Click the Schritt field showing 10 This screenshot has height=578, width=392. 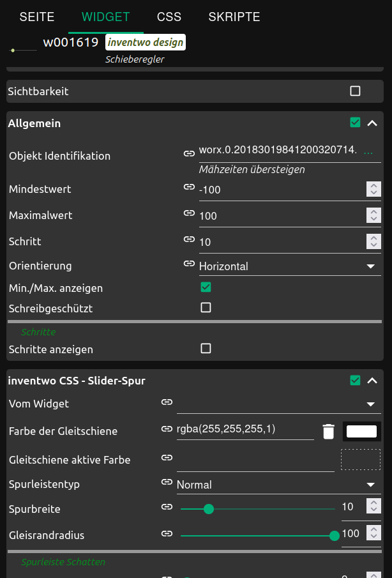pos(282,243)
